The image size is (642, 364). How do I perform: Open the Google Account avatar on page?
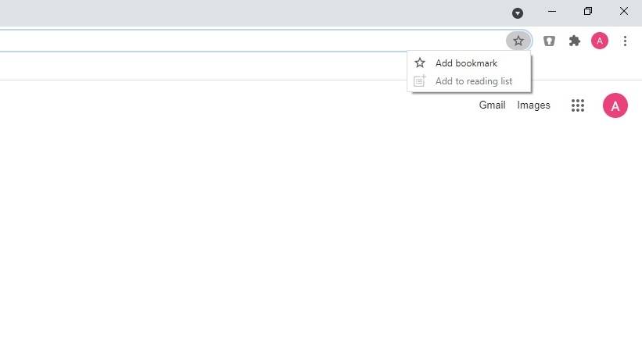pyautogui.click(x=615, y=105)
